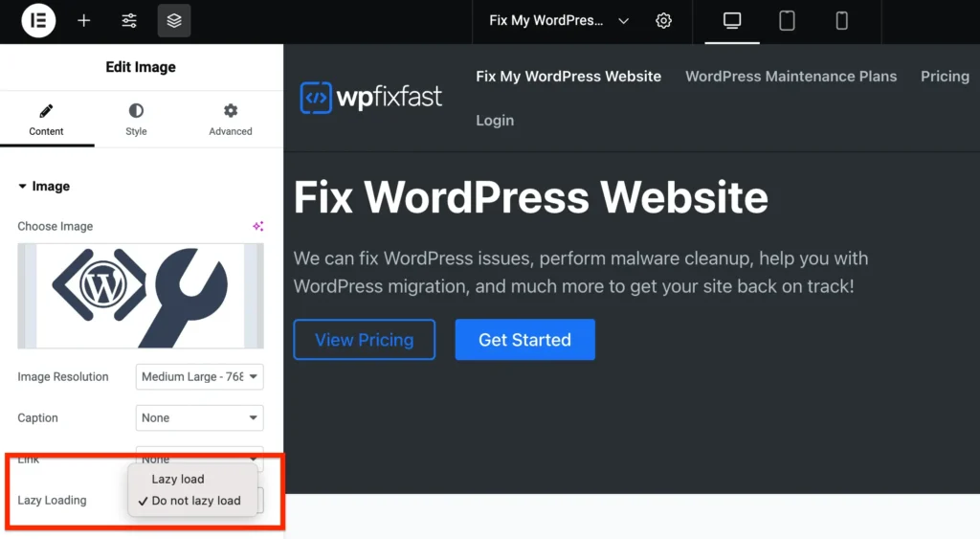Click the add element plus icon
This screenshot has height=539, width=980.
[x=84, y=20]
